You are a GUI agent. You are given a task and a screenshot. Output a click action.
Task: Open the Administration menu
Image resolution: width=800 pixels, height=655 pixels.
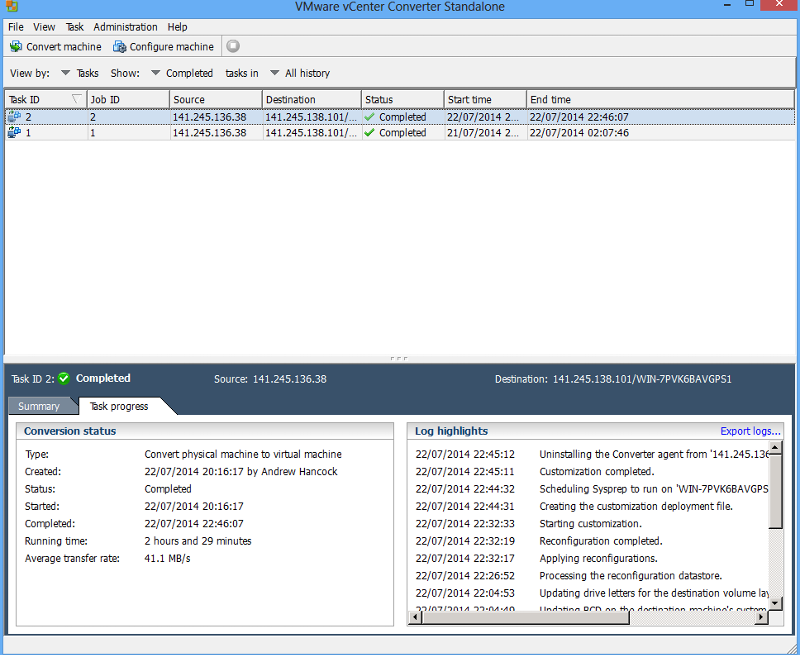pyautogui.click(x=125, y=27)
